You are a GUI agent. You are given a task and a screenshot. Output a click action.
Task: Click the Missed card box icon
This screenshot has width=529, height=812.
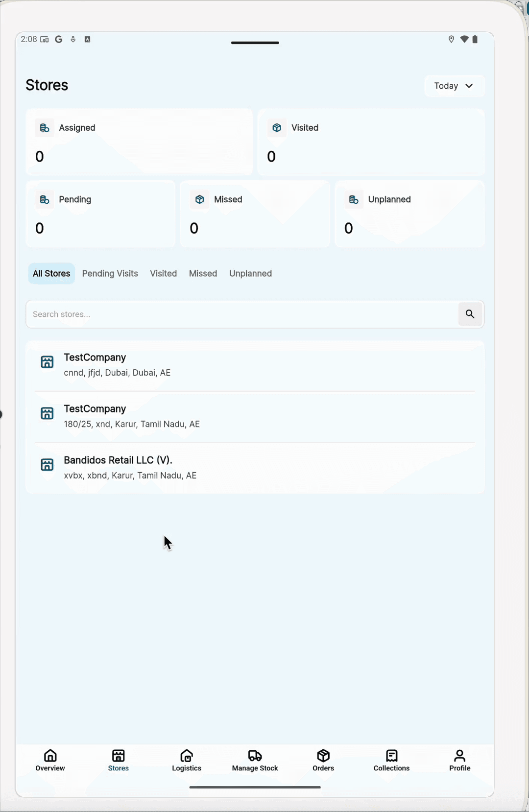(199, 200)
